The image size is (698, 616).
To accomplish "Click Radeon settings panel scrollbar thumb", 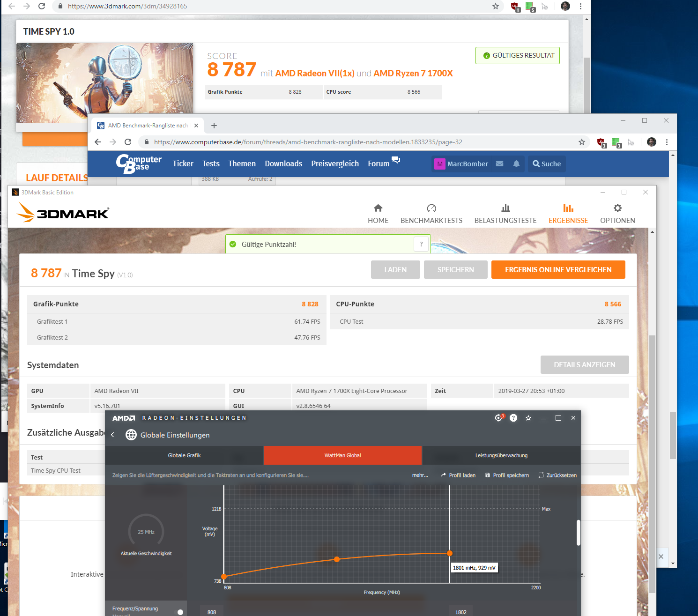I will coord(578,533).
